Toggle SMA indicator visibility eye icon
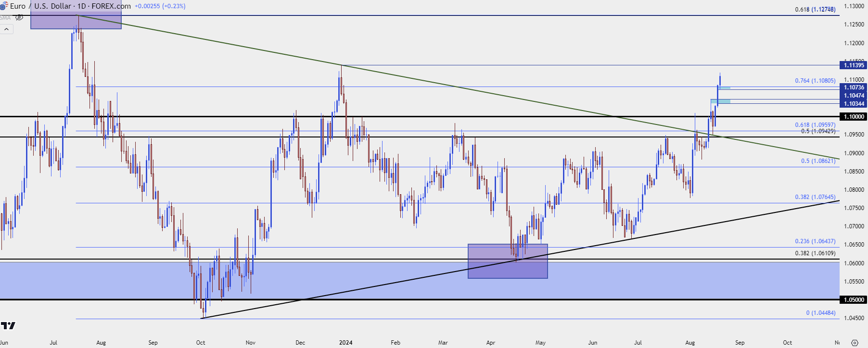Image resolution: width=868 pixels, height=348 pixels. click(x=19, y=18)
